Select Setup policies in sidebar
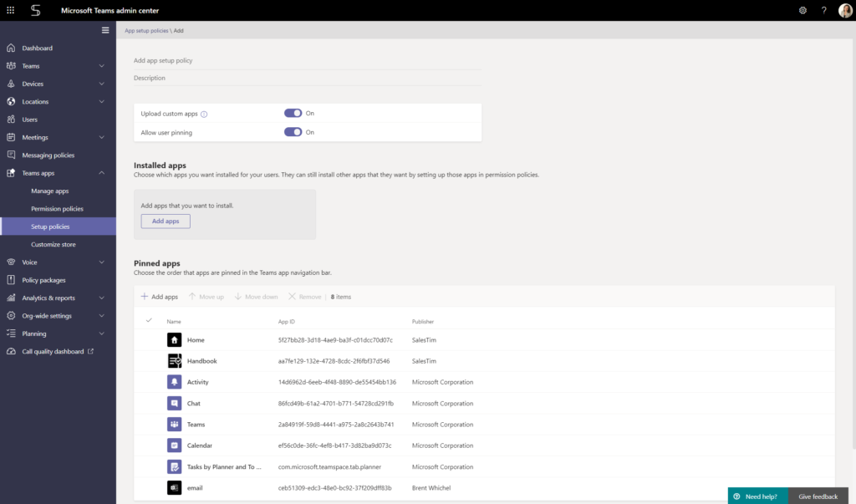The height and width of the screenshot is (504, 856). 58,227
